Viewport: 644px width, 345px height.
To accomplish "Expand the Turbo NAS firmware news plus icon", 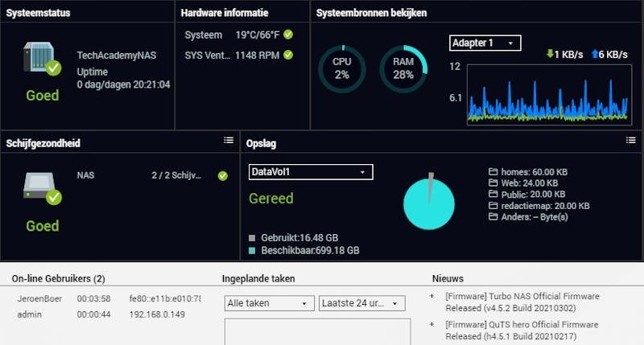I will coord(431,296).
